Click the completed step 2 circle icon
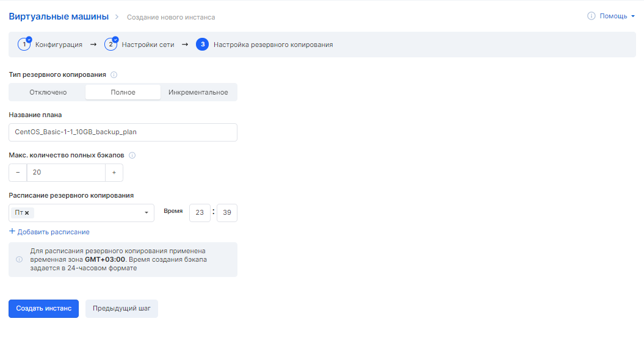 [x=110, y=45]
